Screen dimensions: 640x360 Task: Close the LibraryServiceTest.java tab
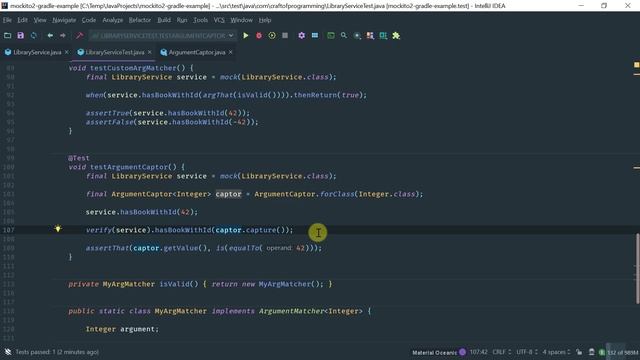(x=150, y=52)
